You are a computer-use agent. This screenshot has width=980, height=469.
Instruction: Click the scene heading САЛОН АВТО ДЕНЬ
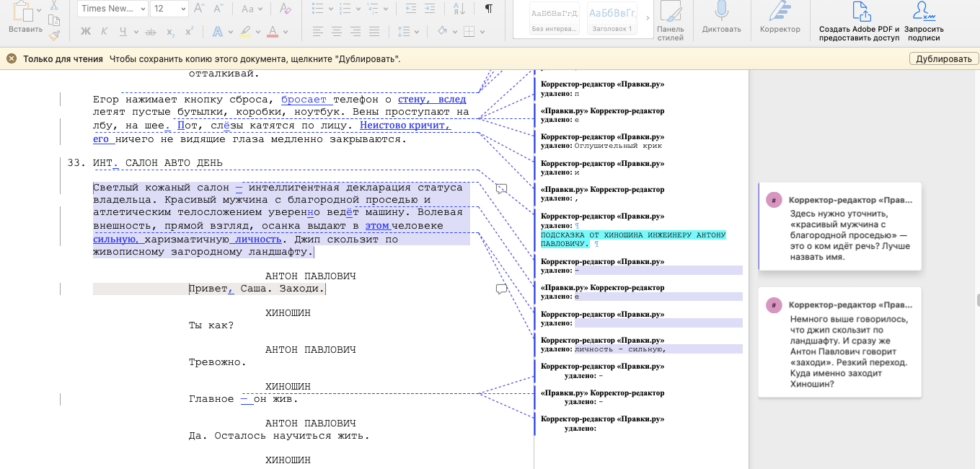174,163
